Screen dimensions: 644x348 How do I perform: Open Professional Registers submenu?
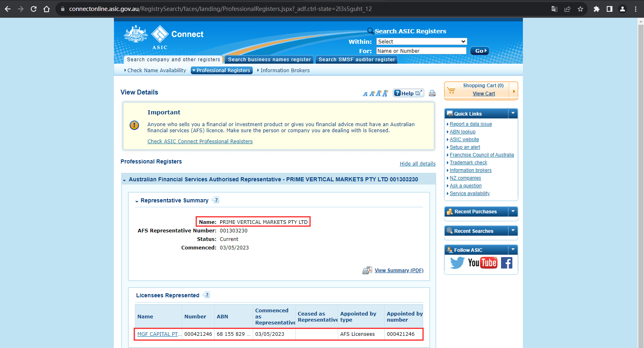(222, 70)
